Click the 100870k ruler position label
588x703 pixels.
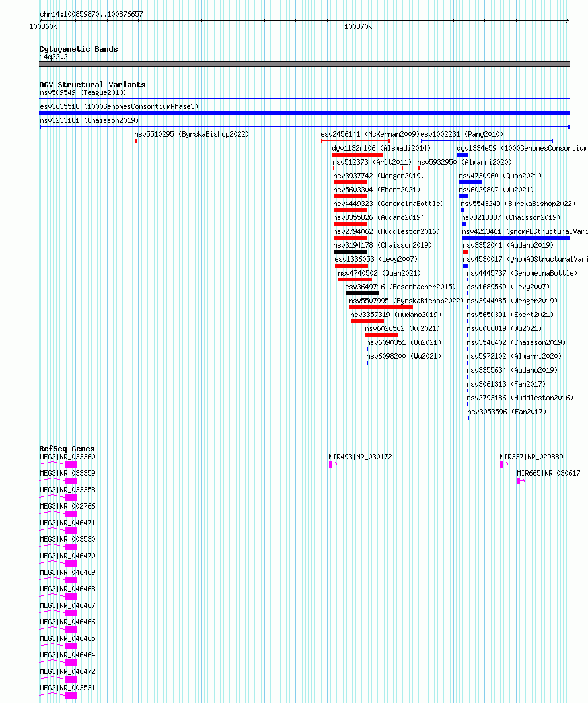pos(358,27)
